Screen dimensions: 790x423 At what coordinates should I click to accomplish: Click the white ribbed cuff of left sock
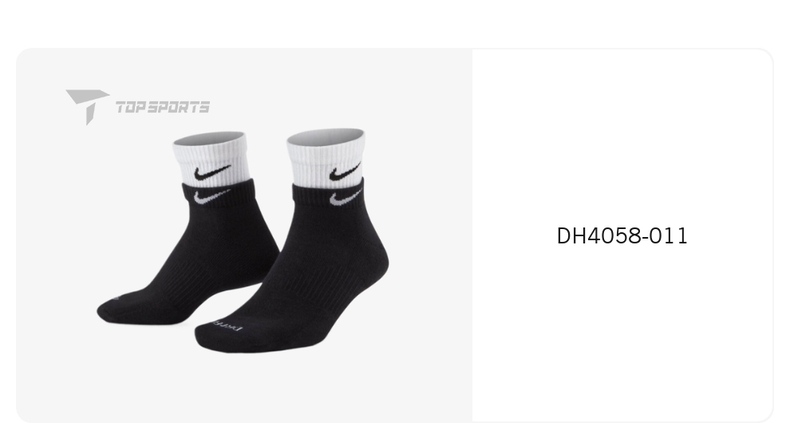pyautogui.click(x=211, y=160)
